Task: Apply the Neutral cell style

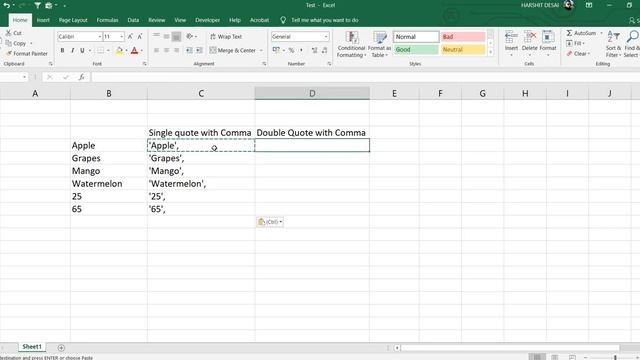Action: 463,49
